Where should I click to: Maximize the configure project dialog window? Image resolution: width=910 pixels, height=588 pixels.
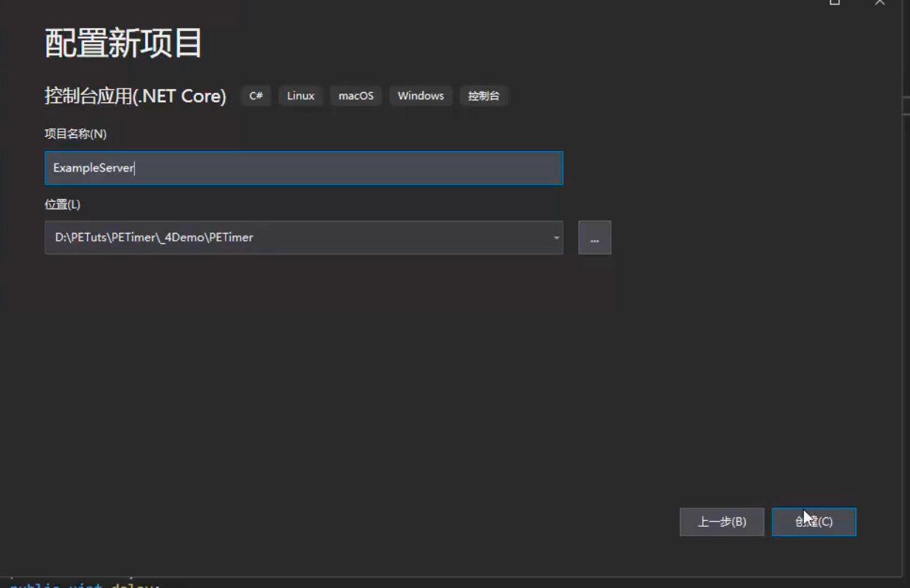[835, 3]
